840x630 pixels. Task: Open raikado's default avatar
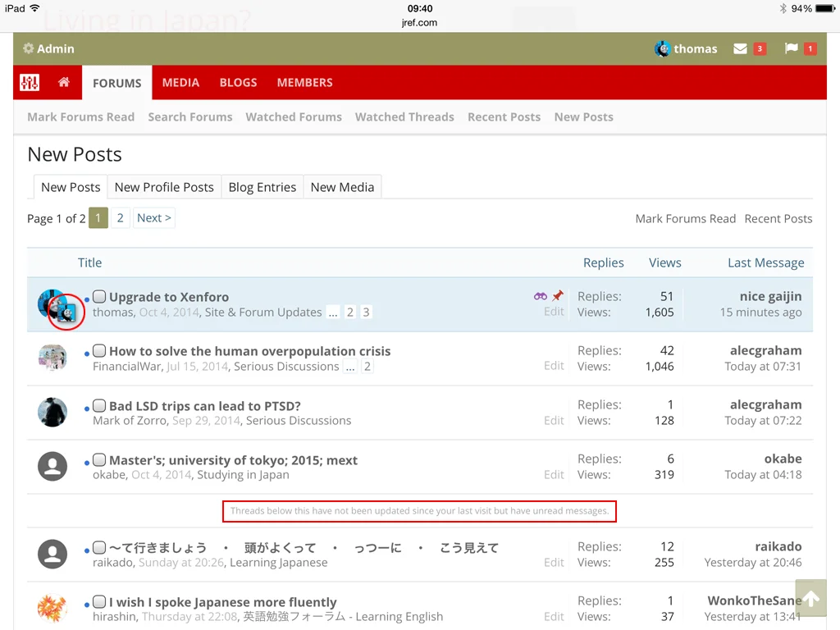pyautogui.click(x=52, y=554)
